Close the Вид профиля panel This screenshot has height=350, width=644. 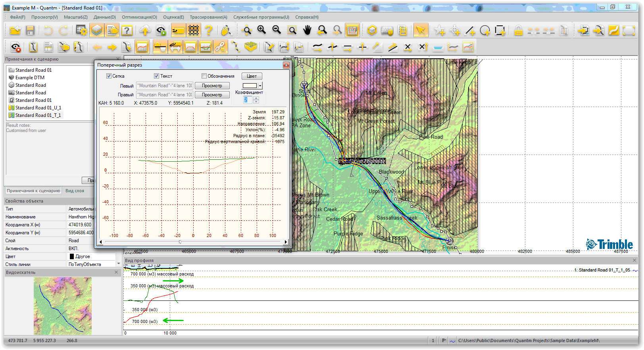[x=634, y=260]
